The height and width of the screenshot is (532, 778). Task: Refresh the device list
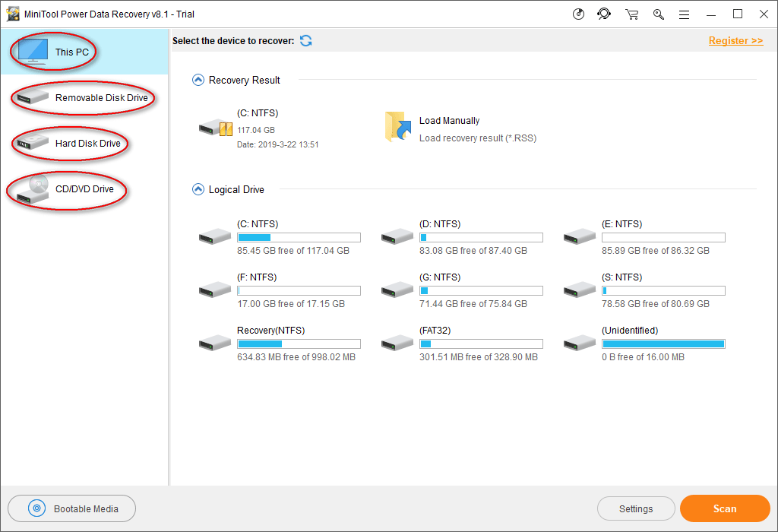305,41
